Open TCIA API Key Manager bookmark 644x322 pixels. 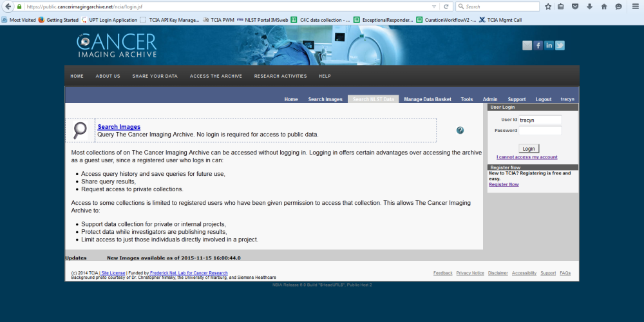[170, 20]
